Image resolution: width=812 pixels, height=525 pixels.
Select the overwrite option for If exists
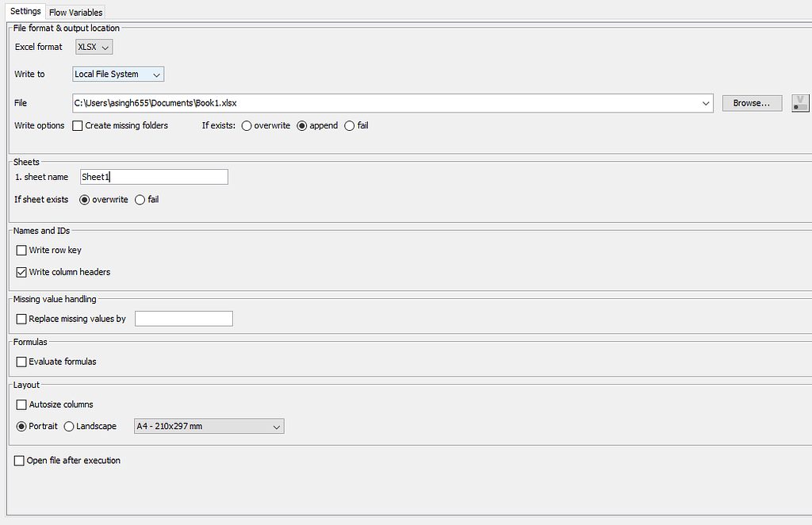click(x=247, y=126)
